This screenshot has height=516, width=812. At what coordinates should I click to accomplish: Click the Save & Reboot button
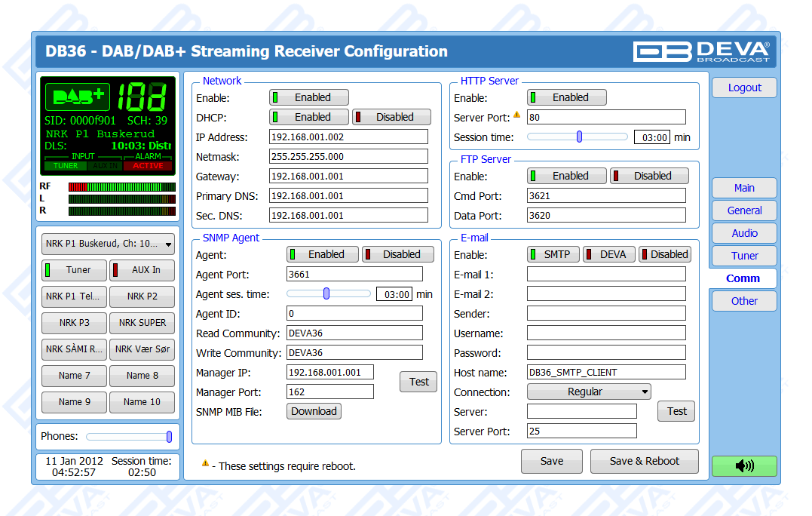coord(644,461)
